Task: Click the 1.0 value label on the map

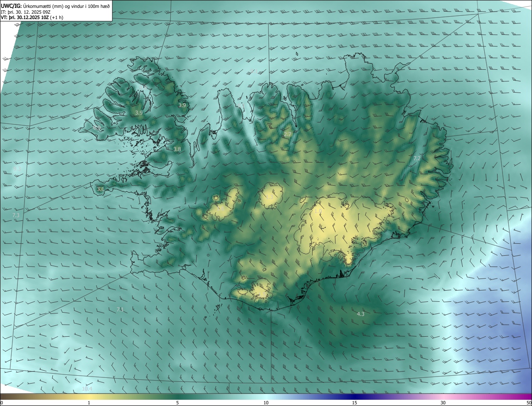Action: 318,211
